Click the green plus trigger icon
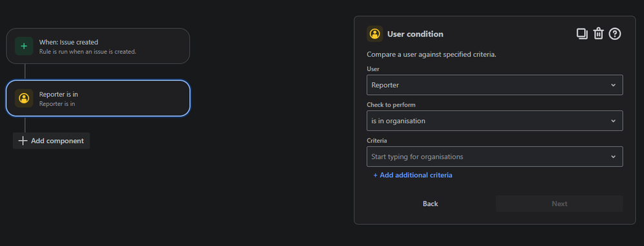The image size is (644, 246). [24, 46]
